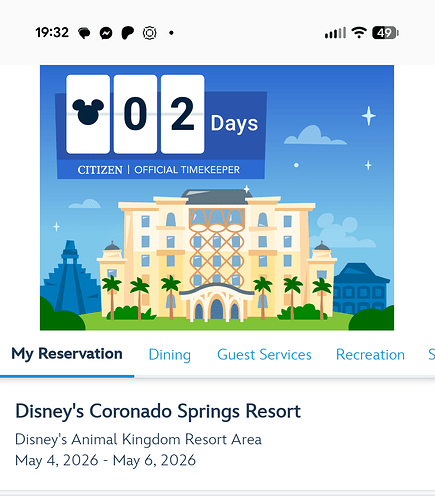The width and height of the screenshot is (435, 500).
Task: Tap the notification icon left of the gear
Action: click(x=128, y=33)
